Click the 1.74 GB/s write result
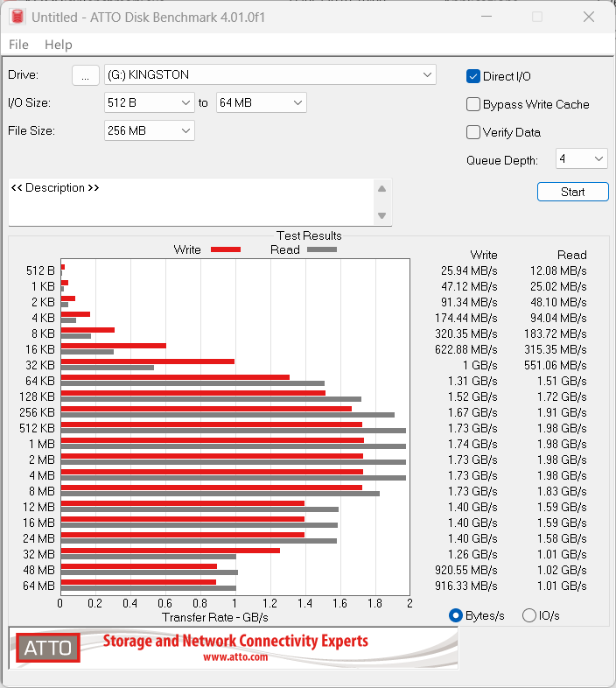Image resolution: width=616 pixels, height=688 pixels. pos(472,445)
